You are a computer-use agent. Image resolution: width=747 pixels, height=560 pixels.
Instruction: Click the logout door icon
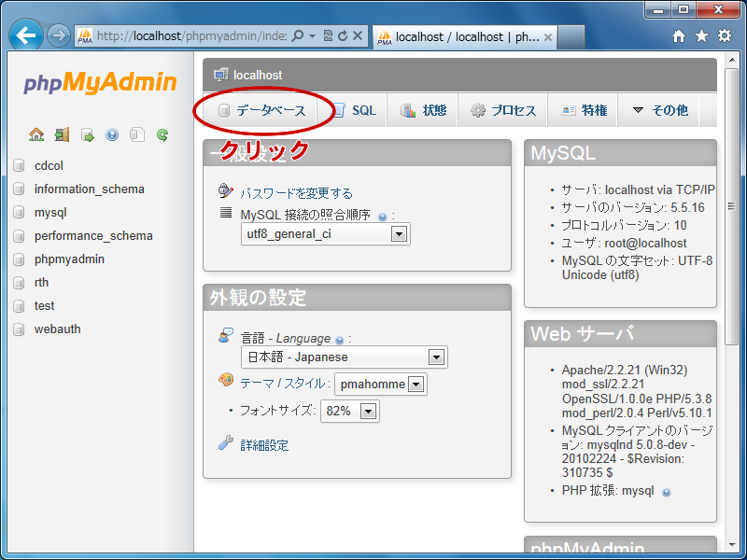coord(62,134)
